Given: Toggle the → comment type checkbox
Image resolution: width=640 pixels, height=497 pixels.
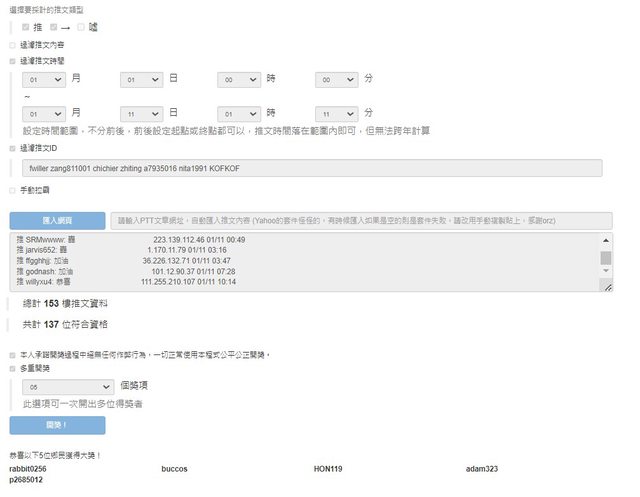Looking at the screenshot, I should tap(53, 27).
